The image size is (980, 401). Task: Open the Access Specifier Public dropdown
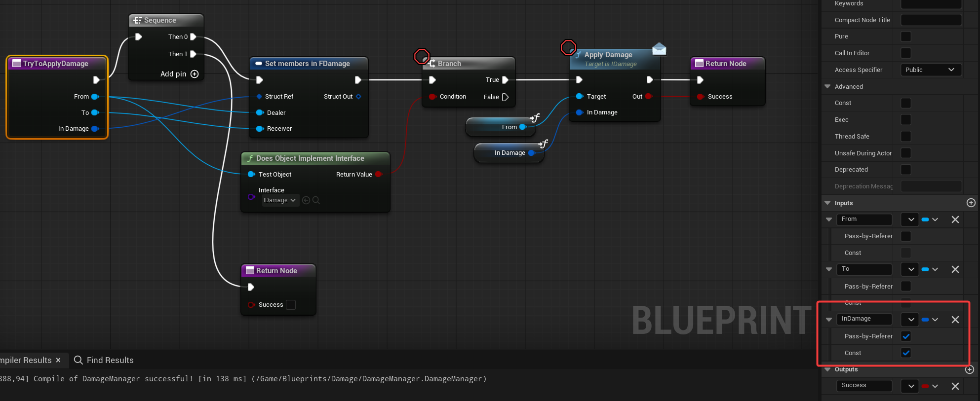930,70
